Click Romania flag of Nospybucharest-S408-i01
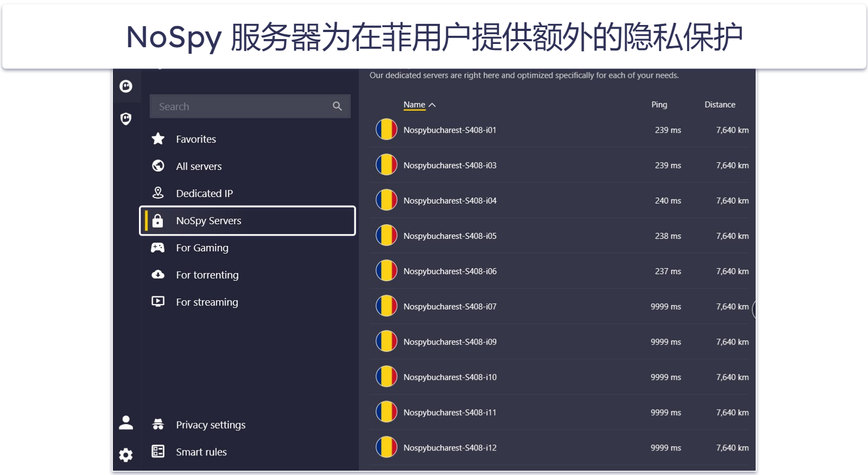This screenshot has height=475, width=868. 387,129
